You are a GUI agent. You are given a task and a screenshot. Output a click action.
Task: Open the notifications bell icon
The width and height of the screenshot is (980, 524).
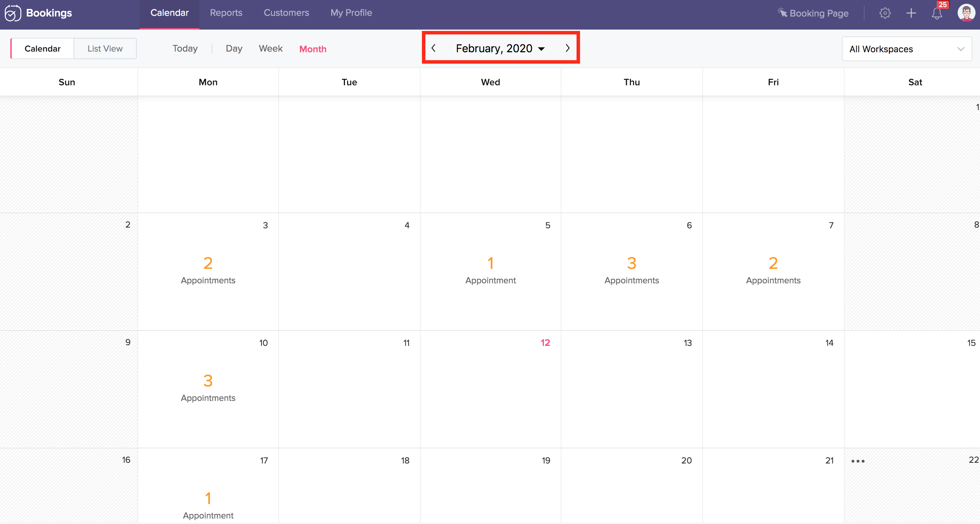[x=937, y=14]
